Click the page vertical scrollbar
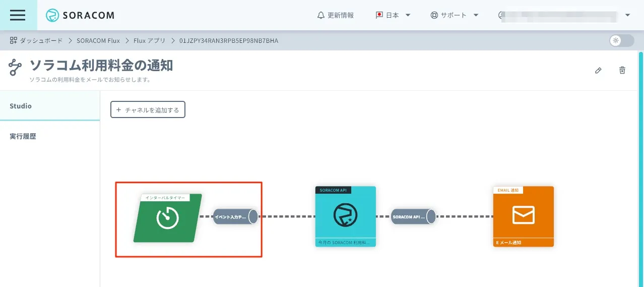644x287 pixels. pyautogui.click(x=641, y=168)
